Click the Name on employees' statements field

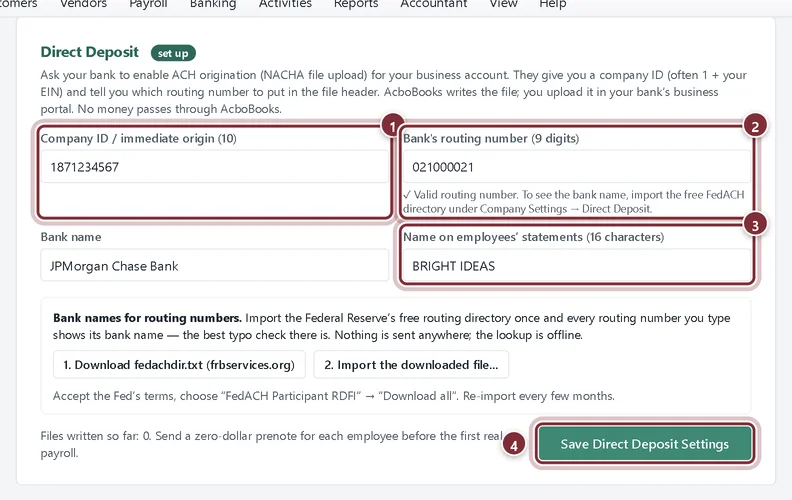click(x=577, y=266)
